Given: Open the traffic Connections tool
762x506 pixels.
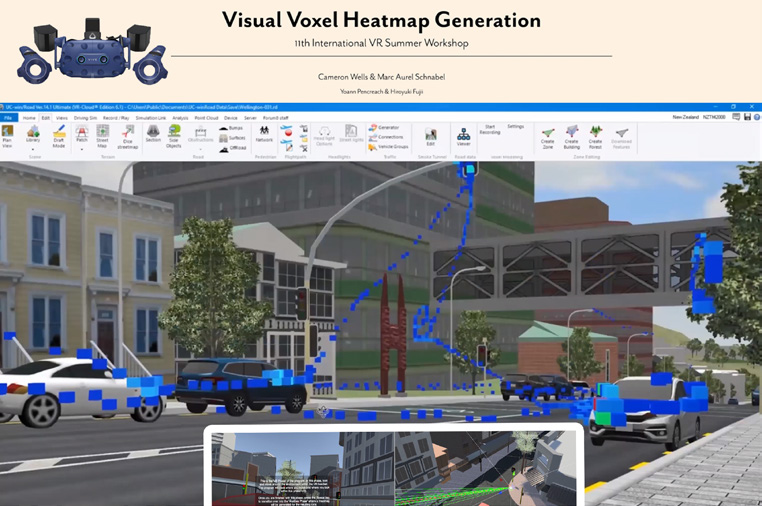Looking at the screenshot, I should 386,137.
